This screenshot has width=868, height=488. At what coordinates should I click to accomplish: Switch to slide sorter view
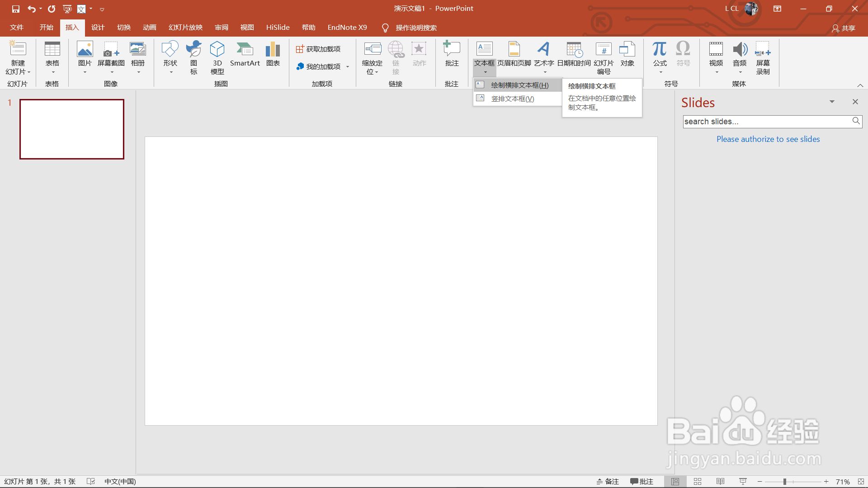[x=698, y=481]
